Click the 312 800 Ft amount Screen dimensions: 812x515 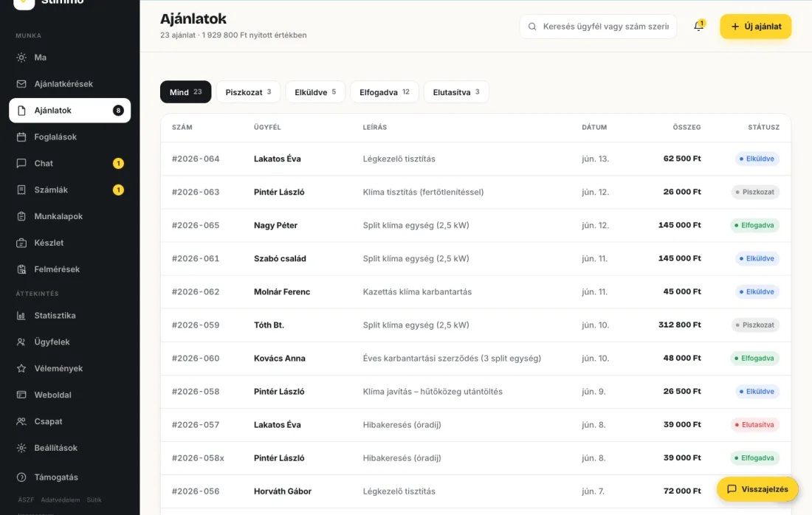679,325
